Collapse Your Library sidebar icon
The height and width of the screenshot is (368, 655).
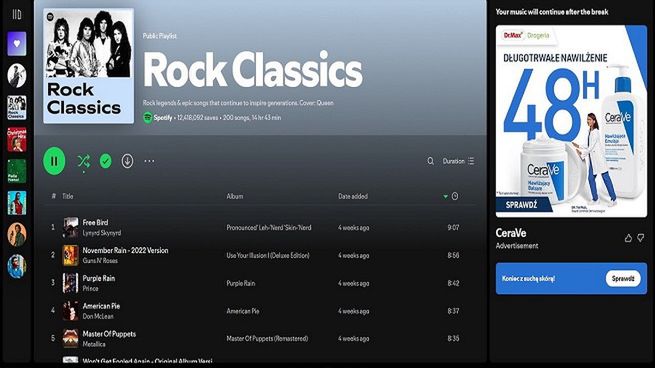click(17, 15)
